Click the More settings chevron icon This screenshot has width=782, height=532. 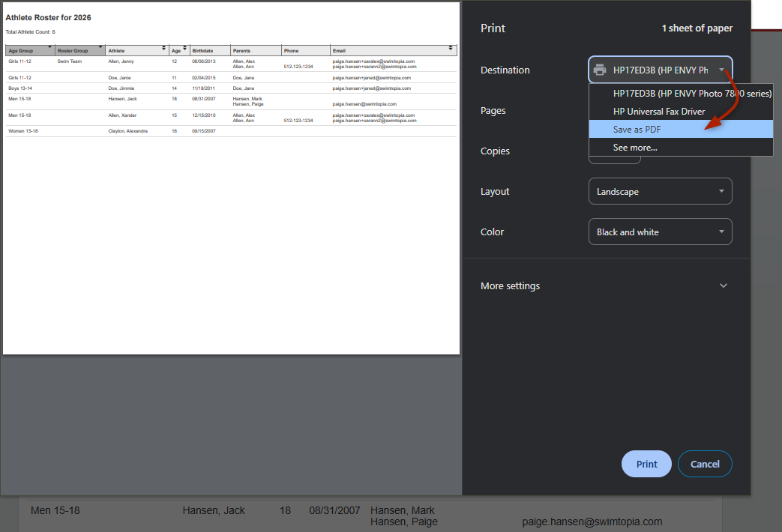coord(723,285)
